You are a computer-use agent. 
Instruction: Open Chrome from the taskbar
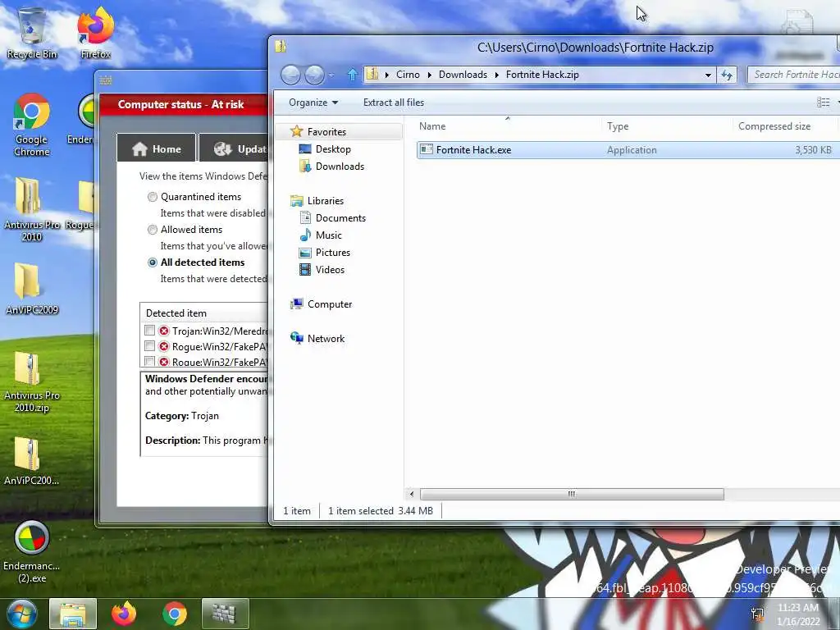point(175,614)
